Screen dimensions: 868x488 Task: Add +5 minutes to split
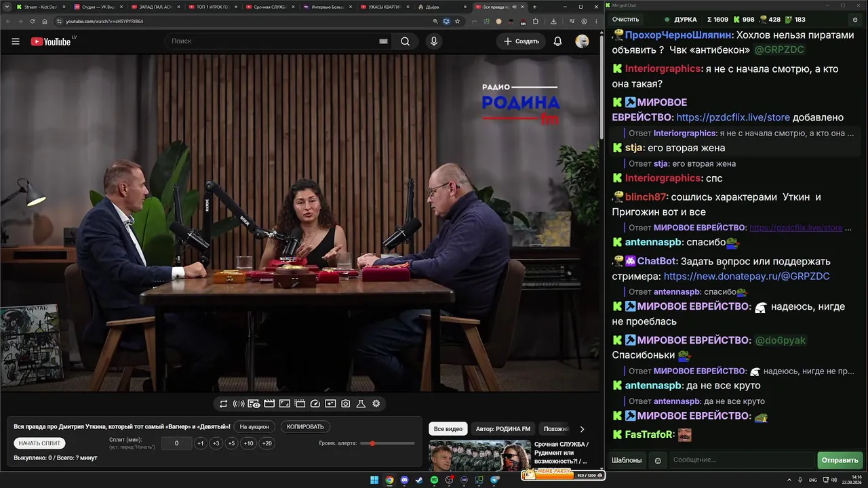point(231,443)
